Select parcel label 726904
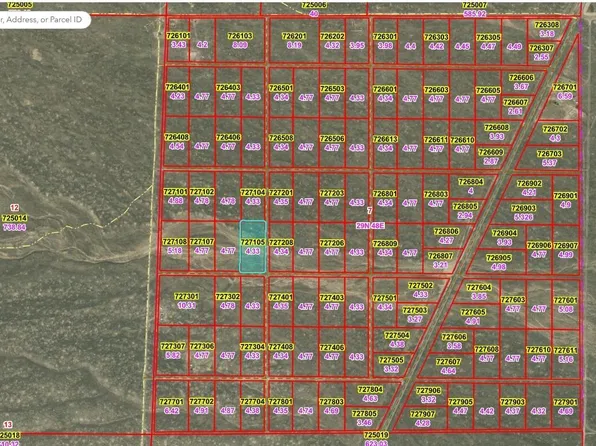The image size is (596, 446). click(x=504, y=233)
